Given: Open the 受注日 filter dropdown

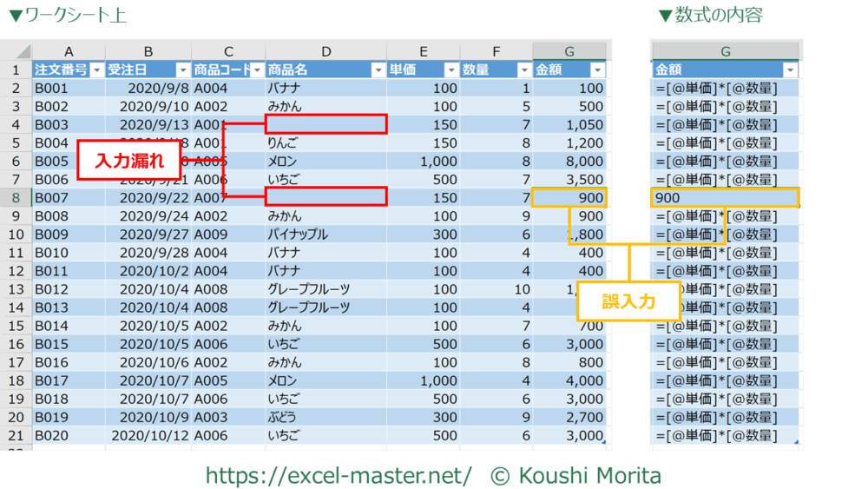Looking at the screenshot, I should click(x=182, y=70).
